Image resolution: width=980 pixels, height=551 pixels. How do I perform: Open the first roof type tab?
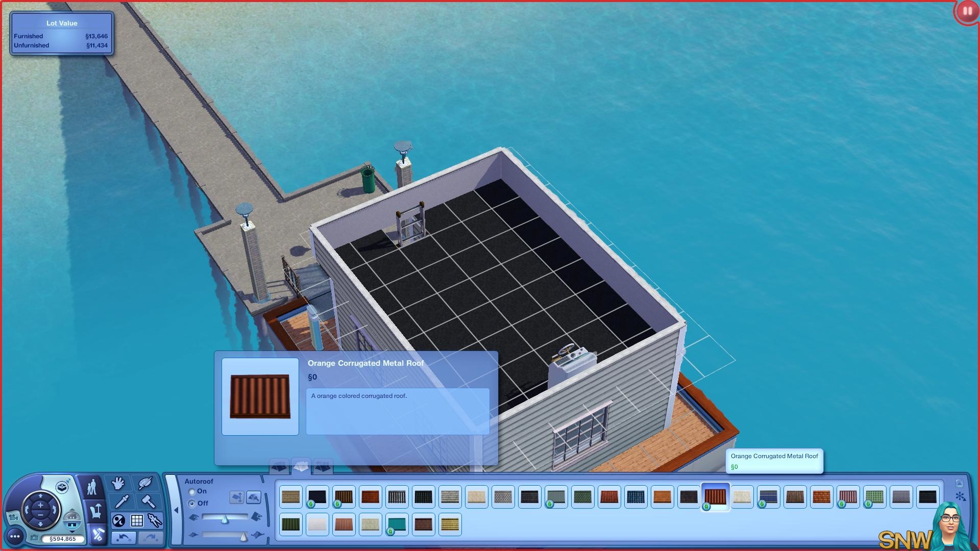tap(279, 466)
